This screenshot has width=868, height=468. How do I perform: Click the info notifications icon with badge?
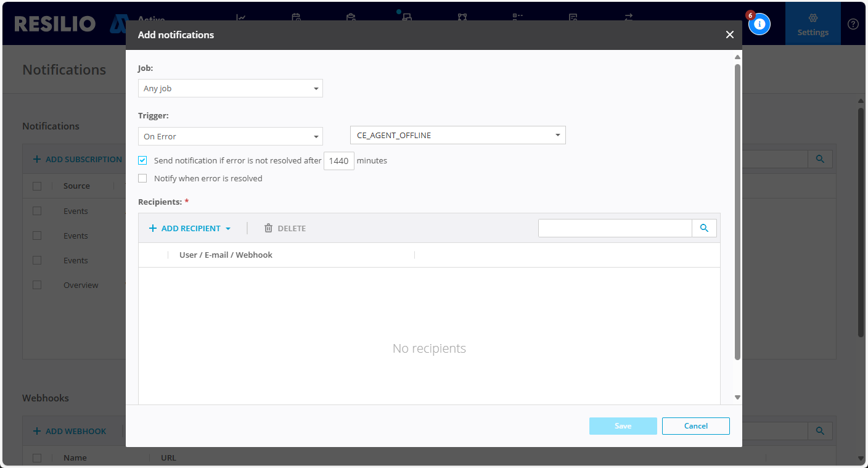[x=759, y=24]
